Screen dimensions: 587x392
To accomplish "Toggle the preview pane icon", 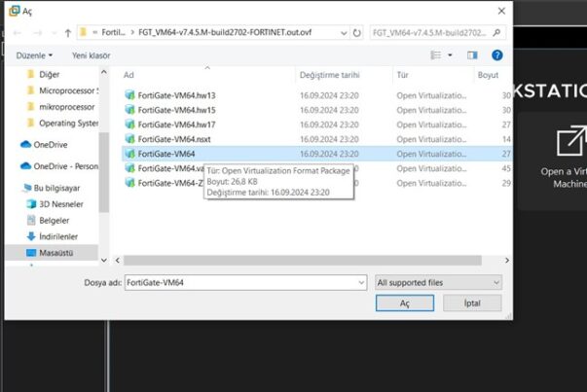I will [x=474, y=55].
